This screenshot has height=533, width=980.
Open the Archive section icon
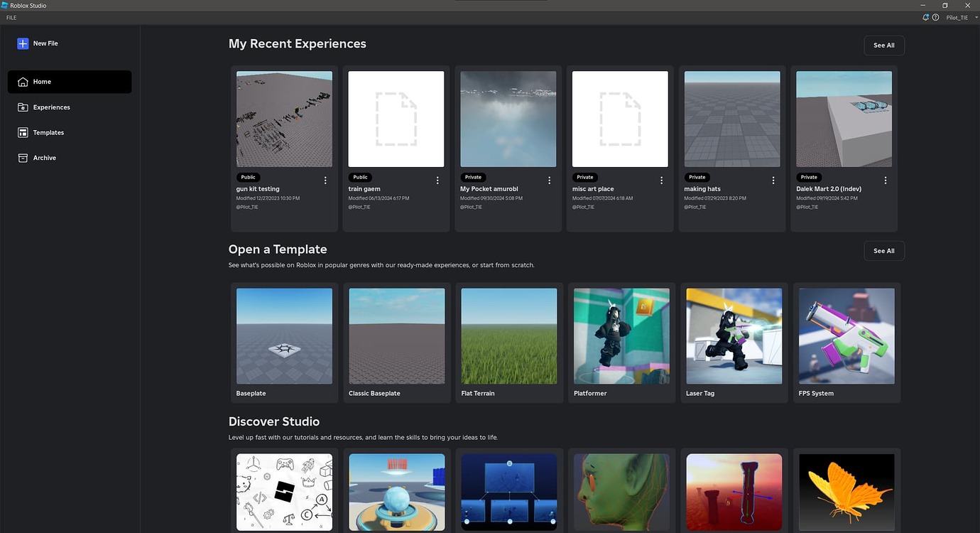pyautogui.click(x=21, y=157)
